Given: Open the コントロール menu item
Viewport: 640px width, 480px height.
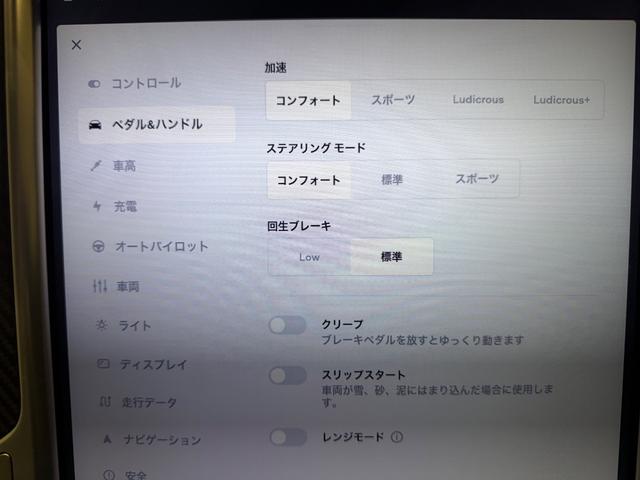Looking at the screenshot, I should (146, 83).
